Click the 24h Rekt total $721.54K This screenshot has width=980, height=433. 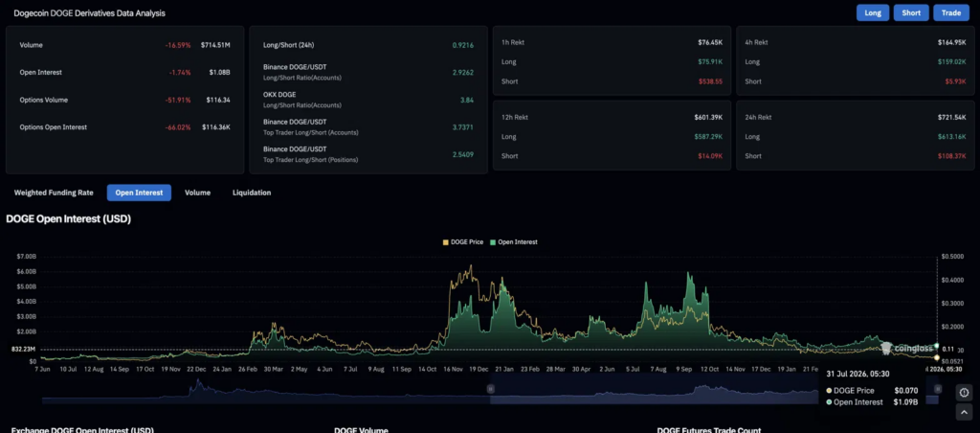952,117
